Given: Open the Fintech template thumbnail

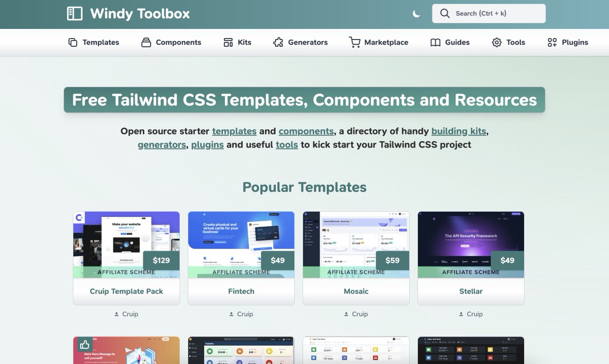Looking at the screenshot, I should pos(241,245).
